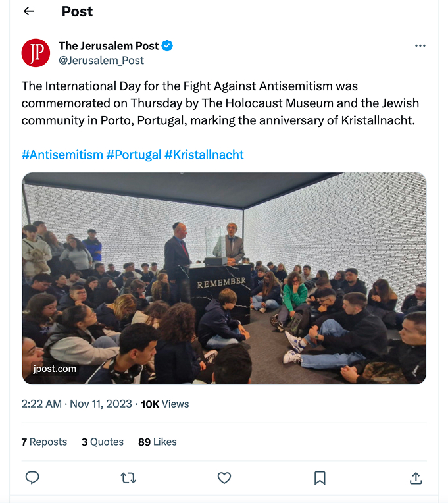The height and width of the screenshot is (503, 448).
Task: View the 7 Reposts list
Action: pos(44,442)
